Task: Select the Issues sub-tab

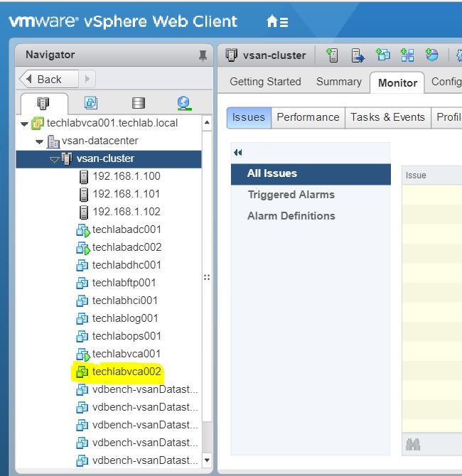Action: click(x=249, y=117)
